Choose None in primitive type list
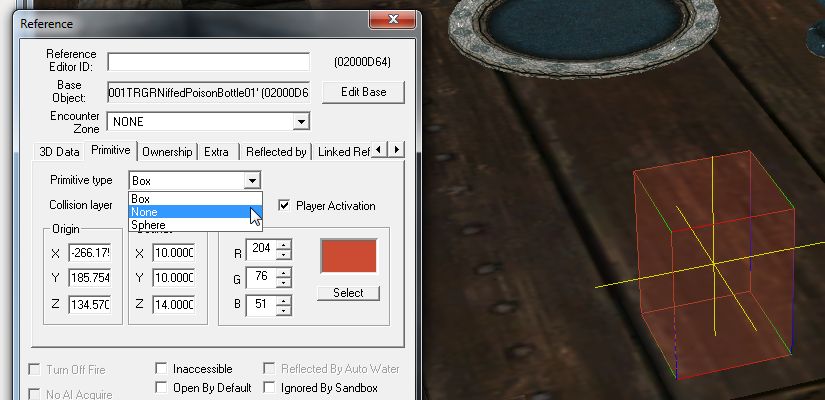Image resolution: width=825 pixels, height=400 pixels. 195,212
